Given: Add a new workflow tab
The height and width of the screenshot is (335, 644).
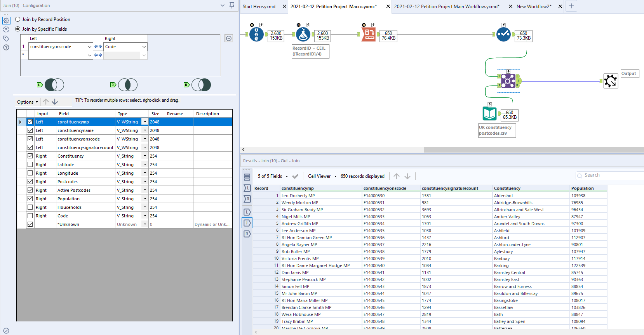Looking at the screenshot, I should (x=571, y=6).
